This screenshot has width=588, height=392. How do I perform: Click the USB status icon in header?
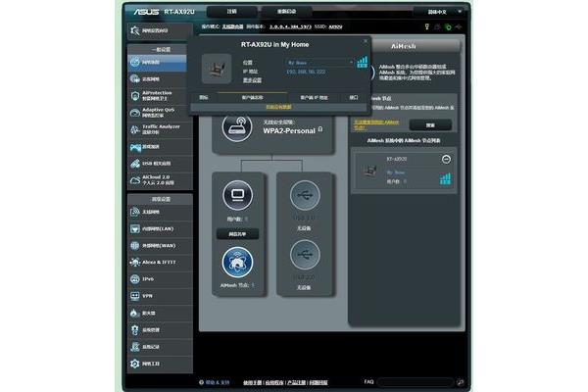(459, 26)
